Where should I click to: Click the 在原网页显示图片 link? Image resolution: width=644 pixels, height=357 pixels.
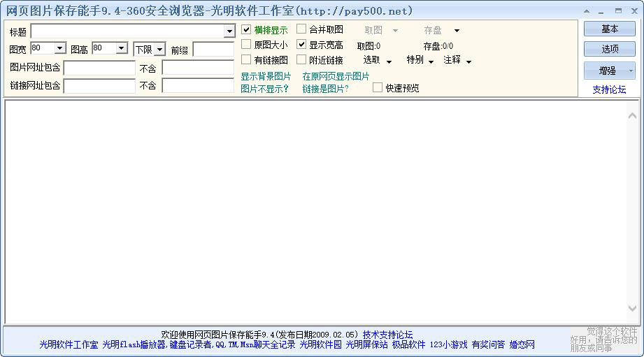tap(336, 76)
